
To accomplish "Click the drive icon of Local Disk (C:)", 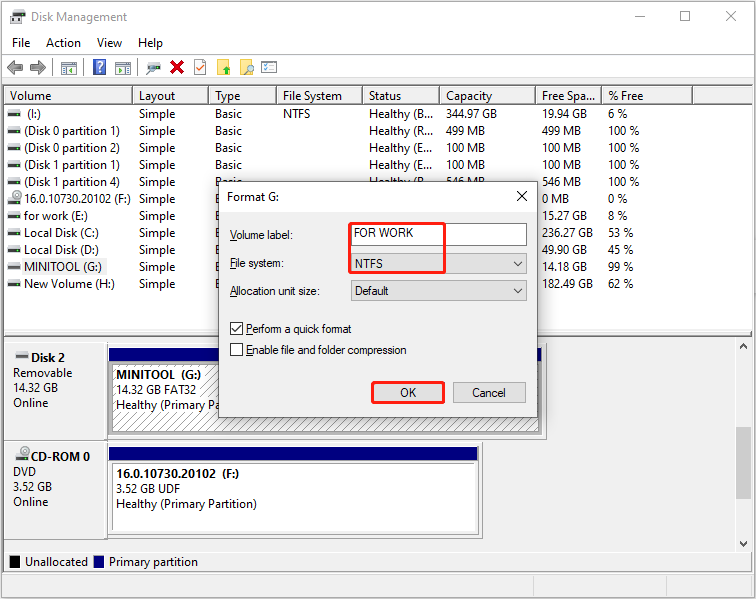I will click(14, 233).
